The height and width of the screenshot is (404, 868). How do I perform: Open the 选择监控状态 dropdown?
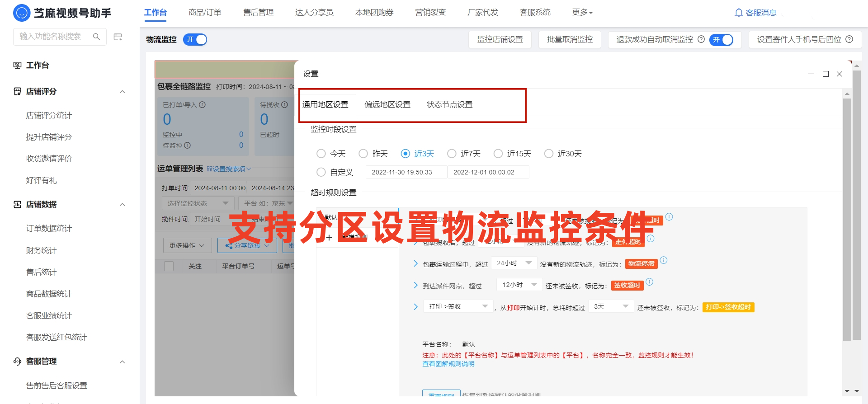tap(198, 203)
